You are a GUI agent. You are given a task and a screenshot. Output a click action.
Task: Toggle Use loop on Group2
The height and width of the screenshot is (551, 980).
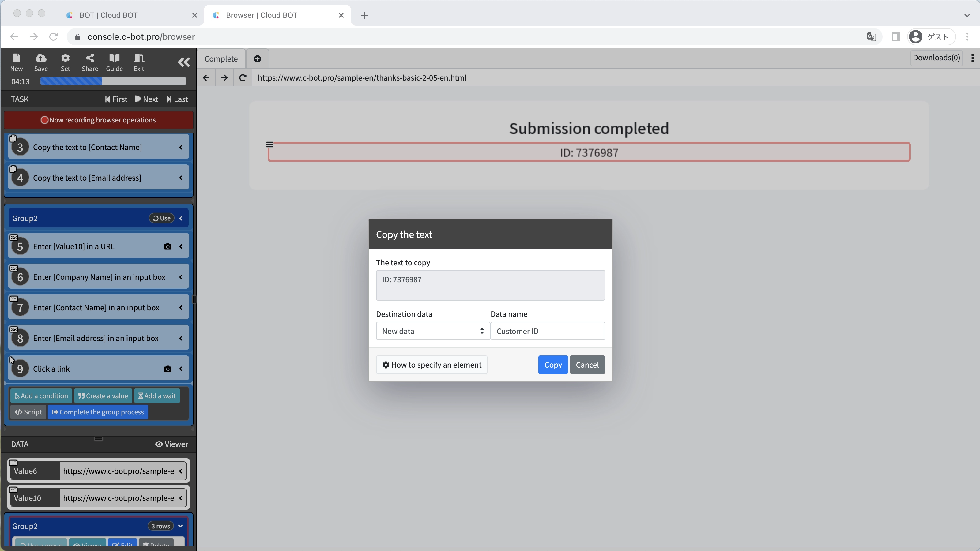click(x=161, y=218)
